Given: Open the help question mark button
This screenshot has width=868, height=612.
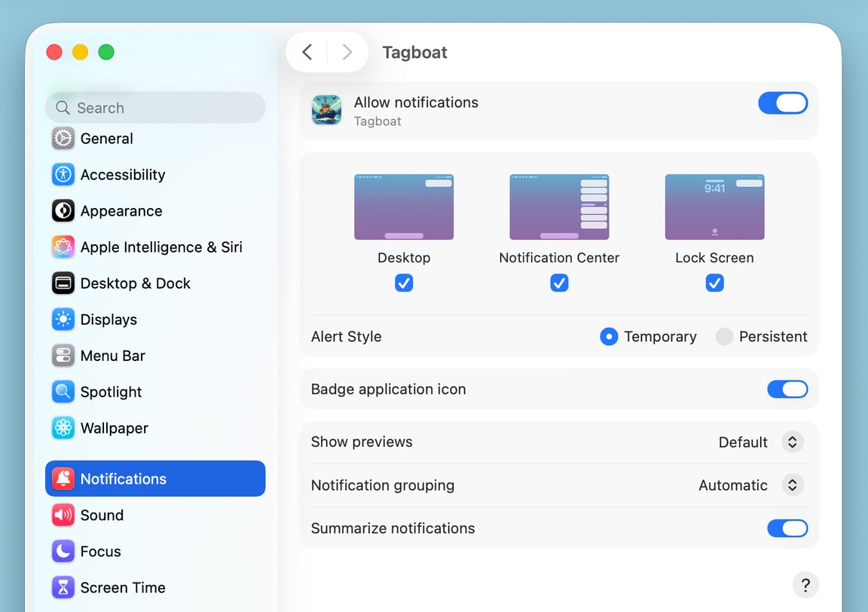Looking at the screenshot, I should [805, 585].
